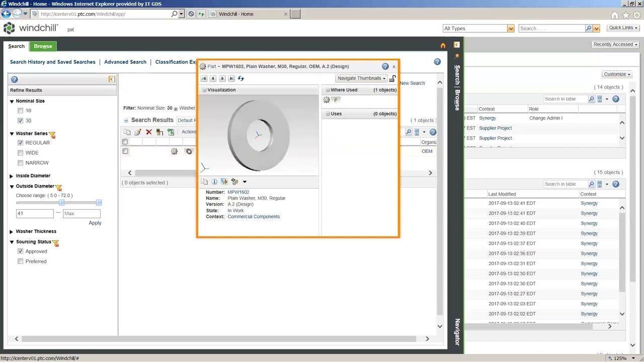Open part information icon below visualization
644x362 pixels.
[214, 182]
